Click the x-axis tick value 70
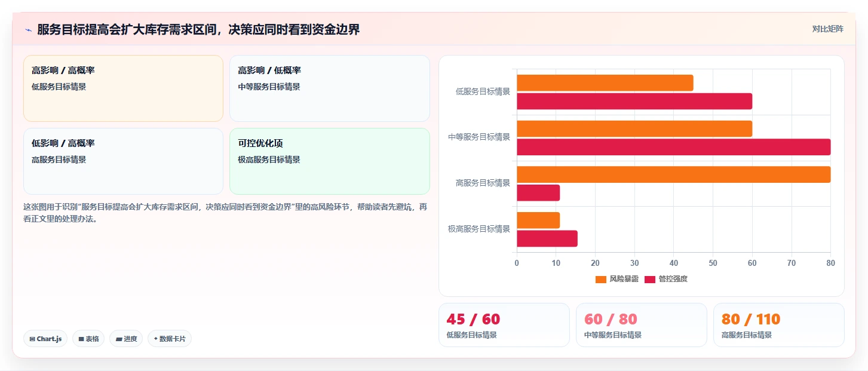This screenshot has height=371, width=868. 792,263
